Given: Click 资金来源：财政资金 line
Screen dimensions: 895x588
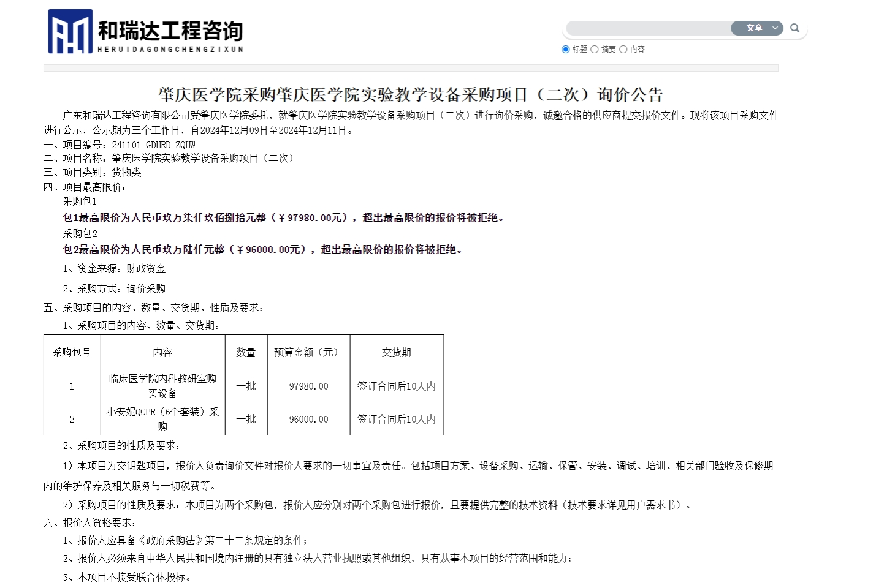Looking at the screenshot, I should 114,268.
